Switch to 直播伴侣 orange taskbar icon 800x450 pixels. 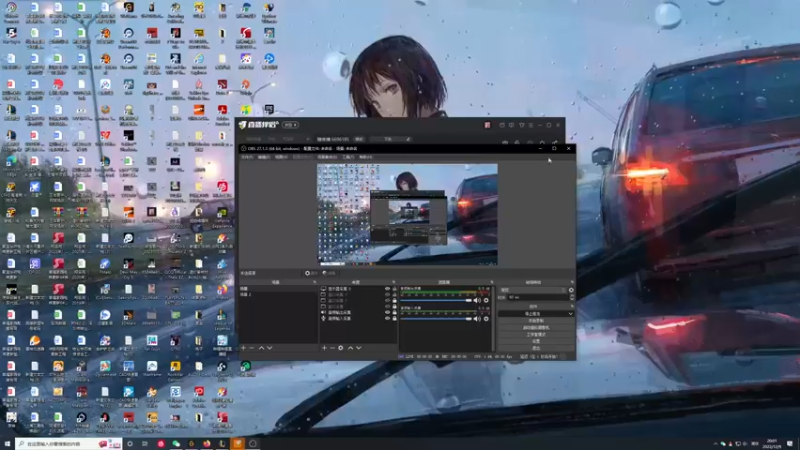pos(237,444)
